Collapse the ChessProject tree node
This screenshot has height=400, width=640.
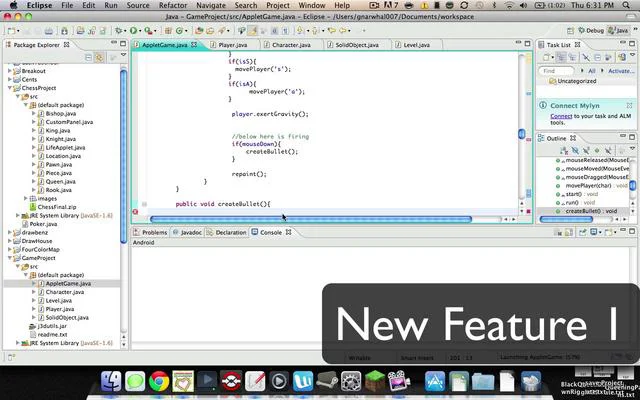pos(10,88)
